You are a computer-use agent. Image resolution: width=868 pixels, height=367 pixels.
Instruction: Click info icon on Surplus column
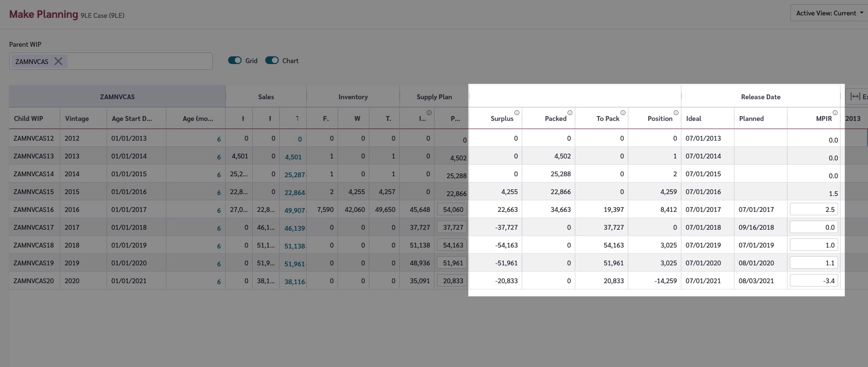516,113
